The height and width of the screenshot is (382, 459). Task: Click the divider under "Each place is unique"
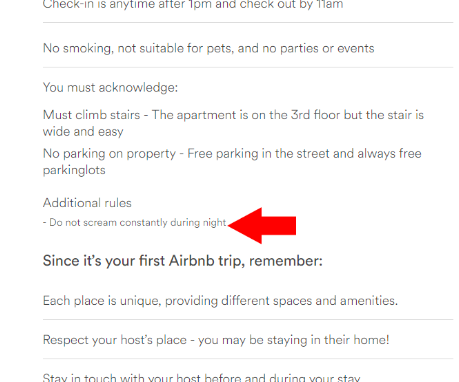(x=248, y=319)
